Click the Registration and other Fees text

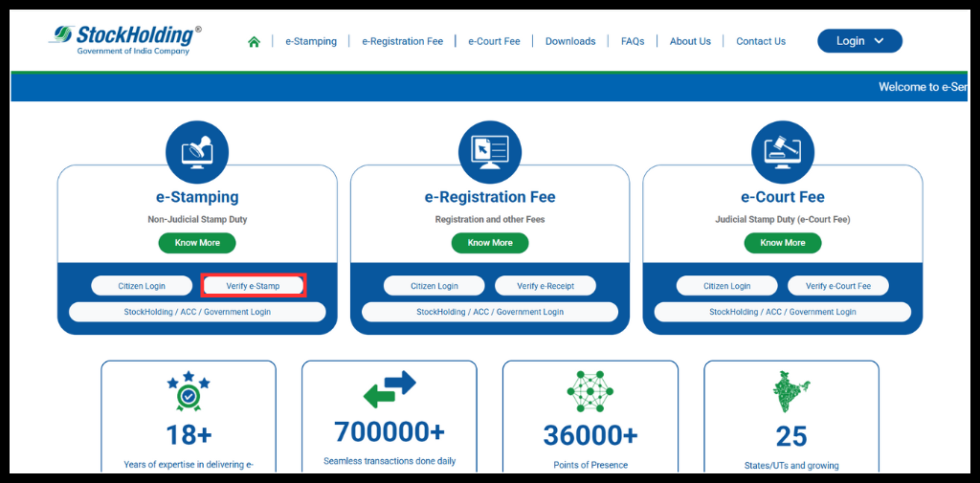click(x=490, y=220)
